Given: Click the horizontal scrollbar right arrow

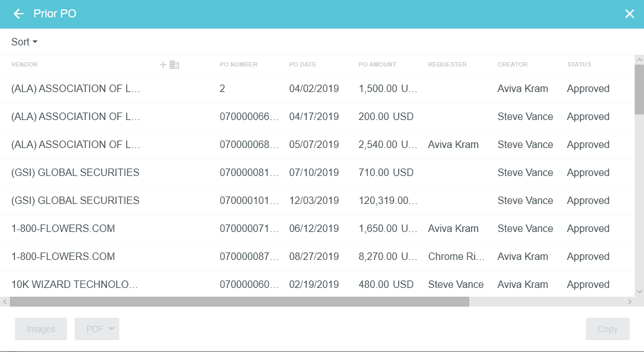Looking at the screenshot, I should [630, 302].
